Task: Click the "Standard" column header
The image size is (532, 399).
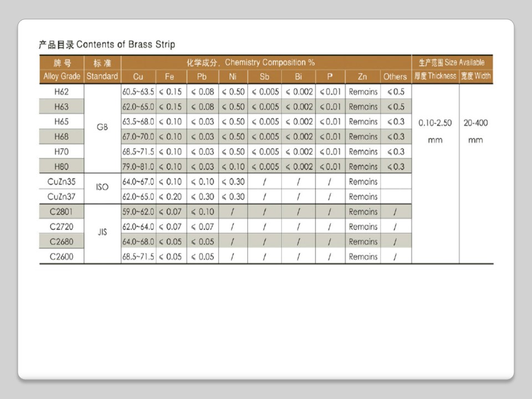Action: point(102,76)
